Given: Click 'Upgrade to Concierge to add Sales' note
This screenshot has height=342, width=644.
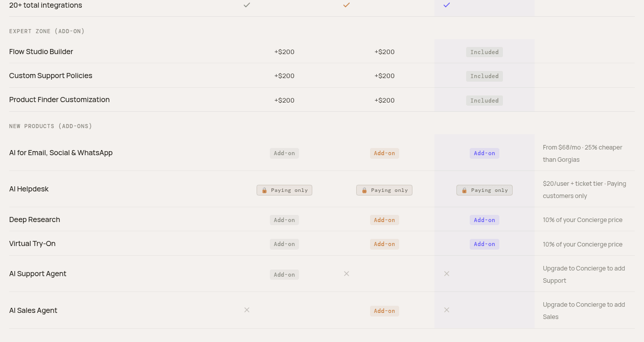Looking at the screenshot, I should [x=584, y=311].
